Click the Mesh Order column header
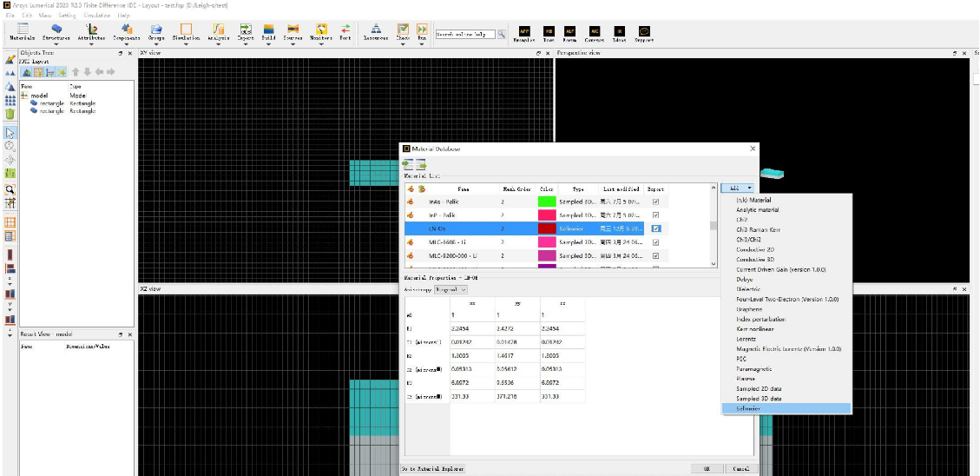 click(x=516, y=188)
